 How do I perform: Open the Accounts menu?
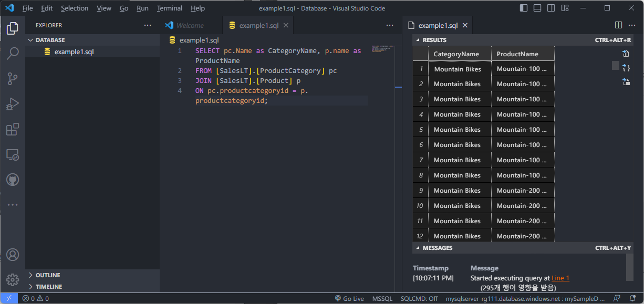click(x=13, y=255)
